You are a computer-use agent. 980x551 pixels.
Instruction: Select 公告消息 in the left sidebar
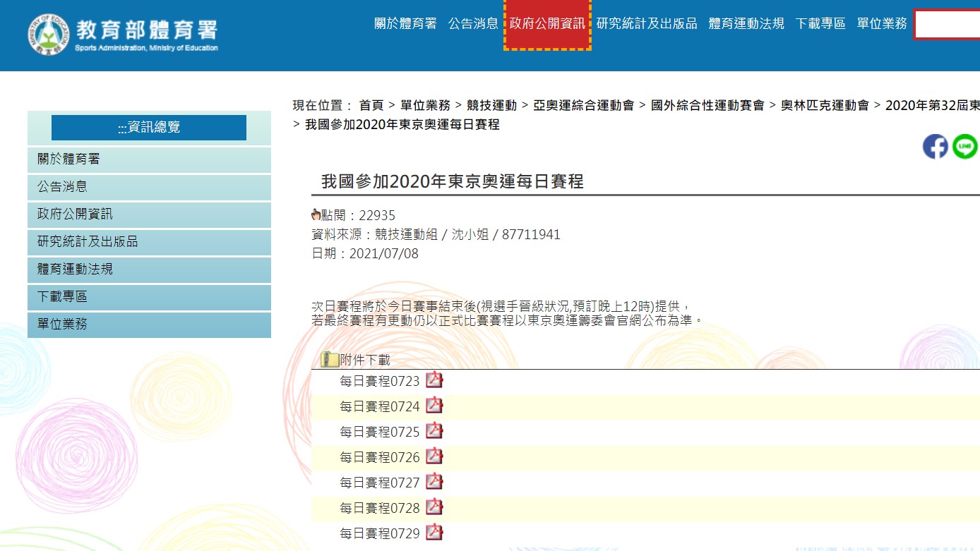pyautogui.click(x=149, y=187)
